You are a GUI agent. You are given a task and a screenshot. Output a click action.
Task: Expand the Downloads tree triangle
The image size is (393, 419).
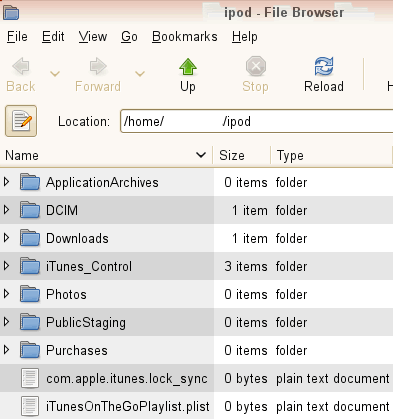tap(6, 238)
